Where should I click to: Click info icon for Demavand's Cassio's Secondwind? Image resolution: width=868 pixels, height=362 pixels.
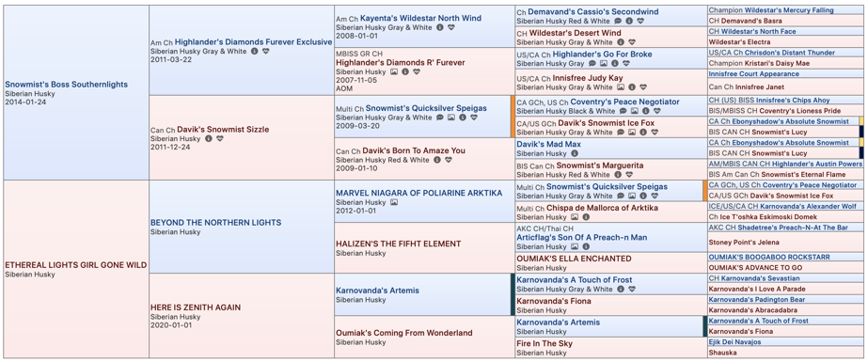(x=629, y=21)
